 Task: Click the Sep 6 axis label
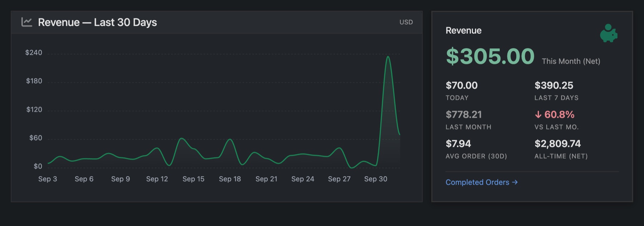pos(84,179)
